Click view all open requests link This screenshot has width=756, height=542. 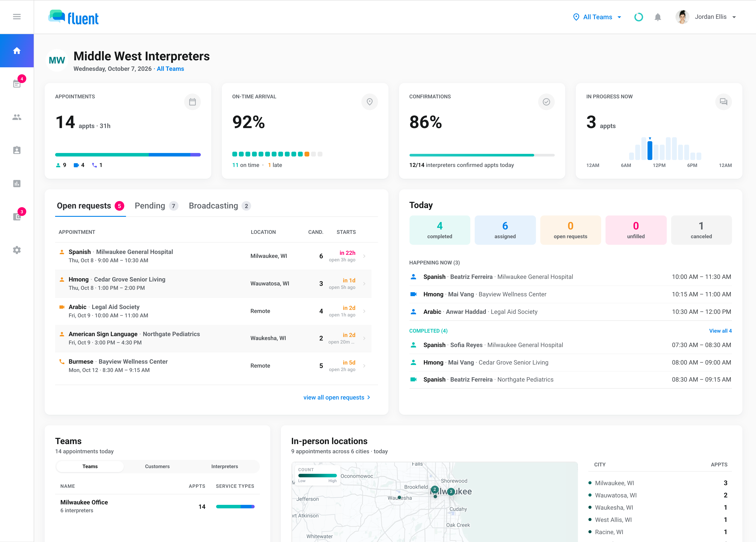[x=337, y=397]
